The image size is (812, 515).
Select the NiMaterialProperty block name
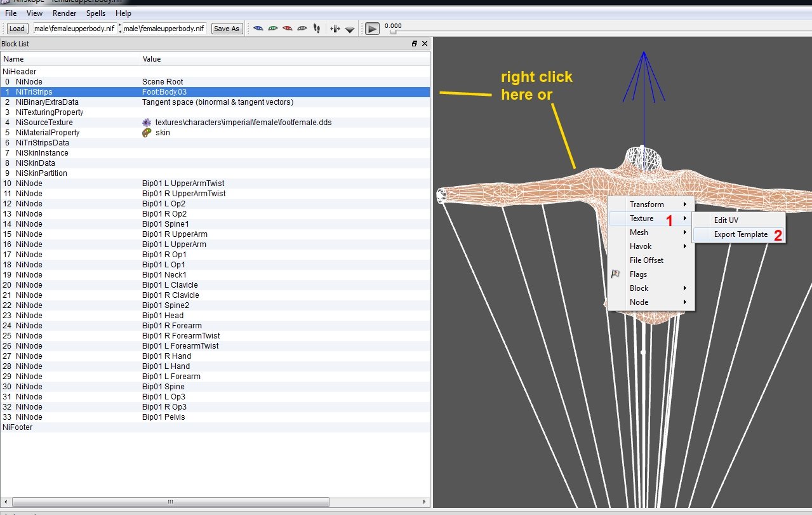(x=48, y=133)
